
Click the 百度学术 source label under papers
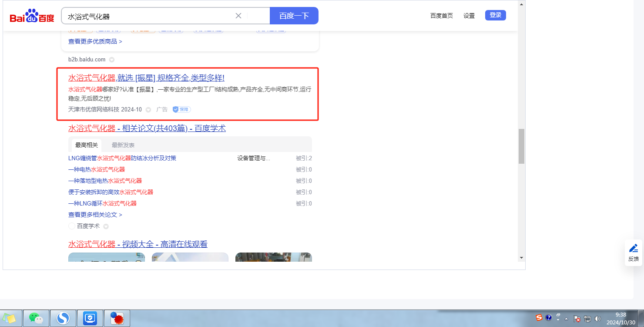(x=88, y=226)
